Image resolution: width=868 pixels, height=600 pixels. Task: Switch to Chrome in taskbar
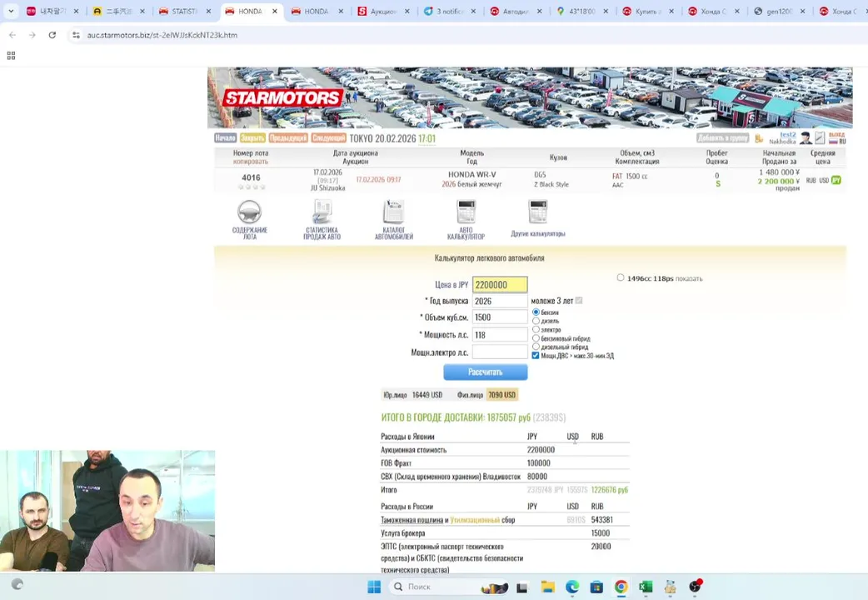621,587
